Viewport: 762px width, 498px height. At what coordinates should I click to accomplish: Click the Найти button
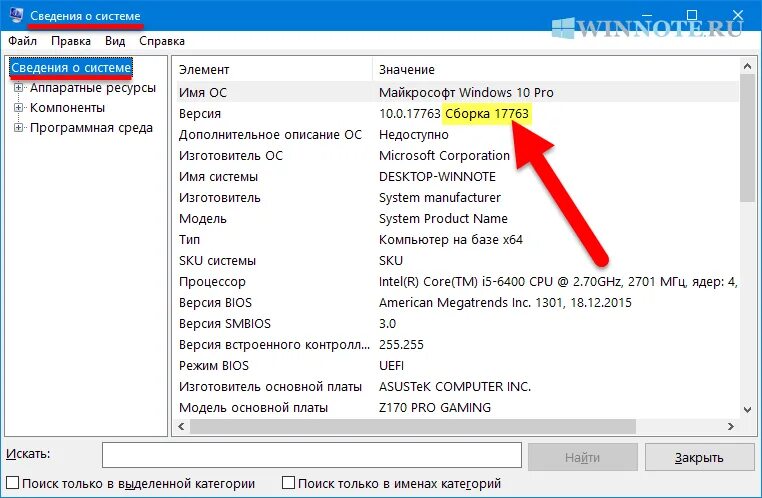pyautogui.click(x=583, y=457)
